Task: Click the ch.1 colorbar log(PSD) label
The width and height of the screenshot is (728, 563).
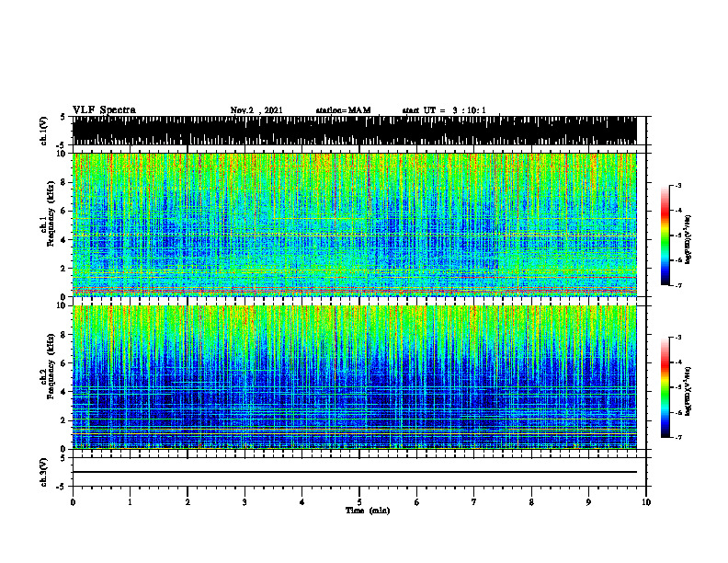Action: click(688, 240)
